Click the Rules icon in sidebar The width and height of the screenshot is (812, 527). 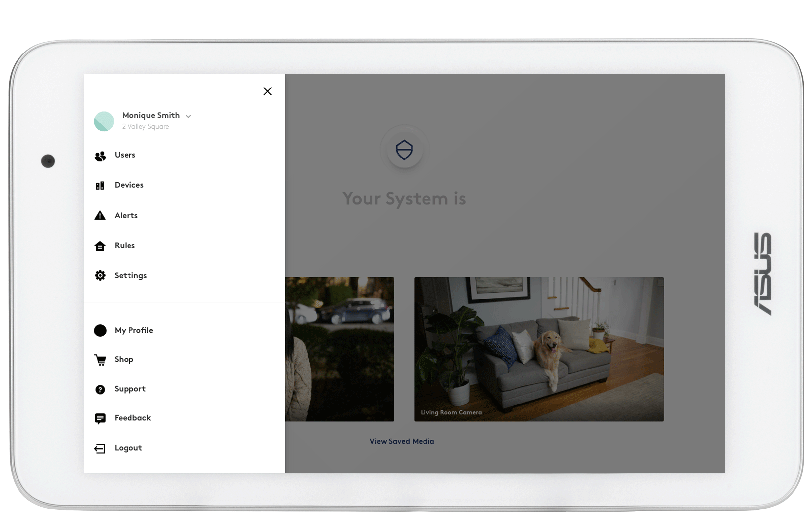coord(100,245)
